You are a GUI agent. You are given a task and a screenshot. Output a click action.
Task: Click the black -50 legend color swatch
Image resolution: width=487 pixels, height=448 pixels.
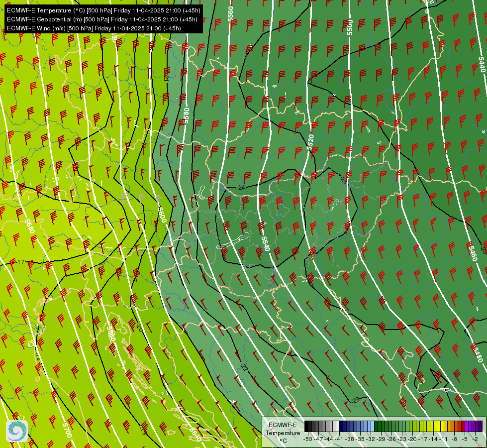click(x=306, y=426)
